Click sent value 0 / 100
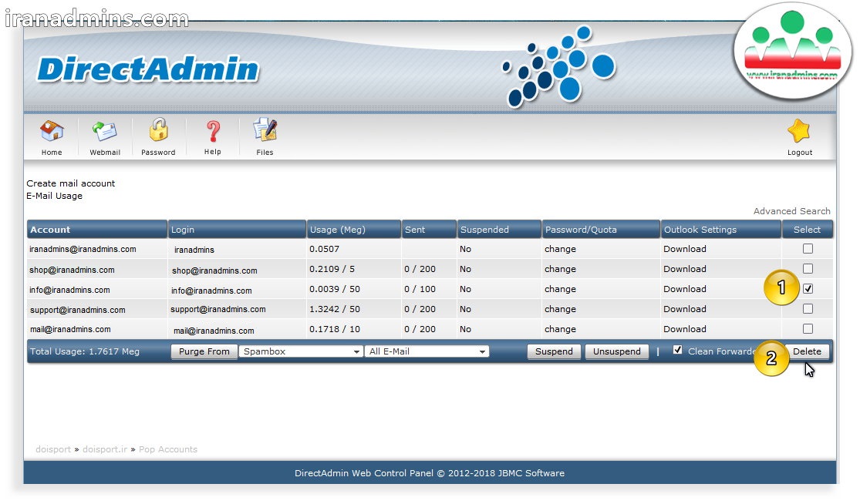Screen dimensions: 860x504 click(x=420, y=289)
